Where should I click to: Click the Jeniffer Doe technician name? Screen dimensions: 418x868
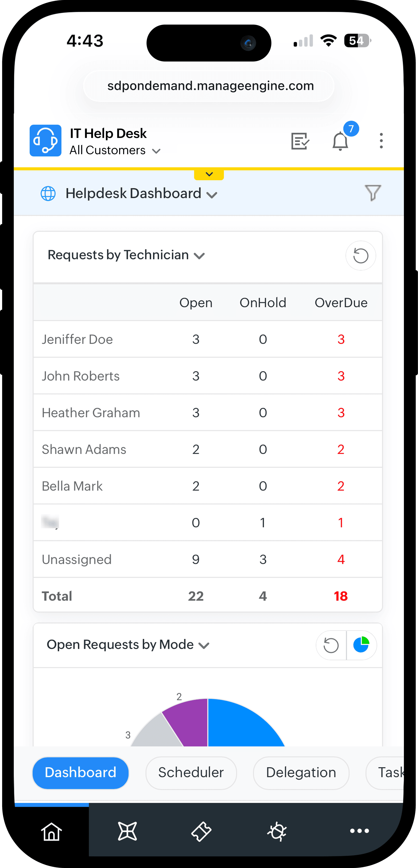coord(77,339)
